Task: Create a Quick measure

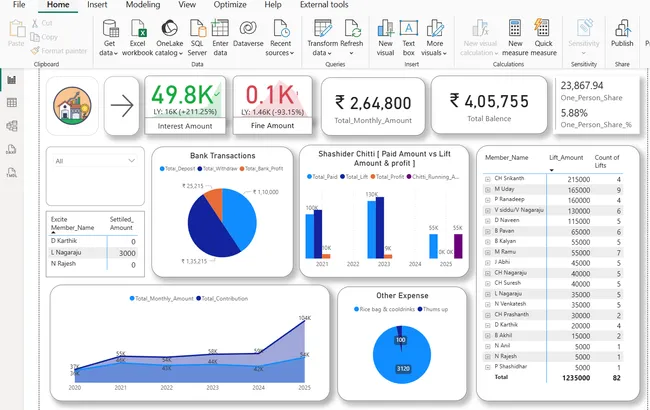Action: pos(543,38)
